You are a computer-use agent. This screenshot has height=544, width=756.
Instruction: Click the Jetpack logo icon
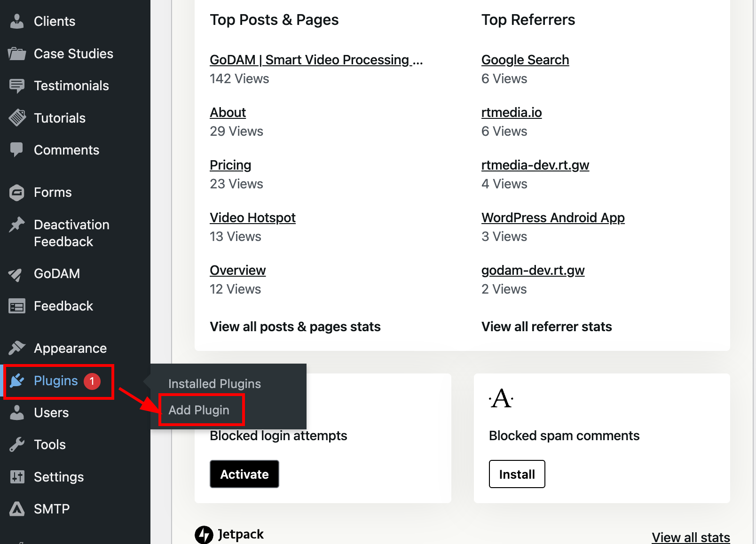point(204,535)
